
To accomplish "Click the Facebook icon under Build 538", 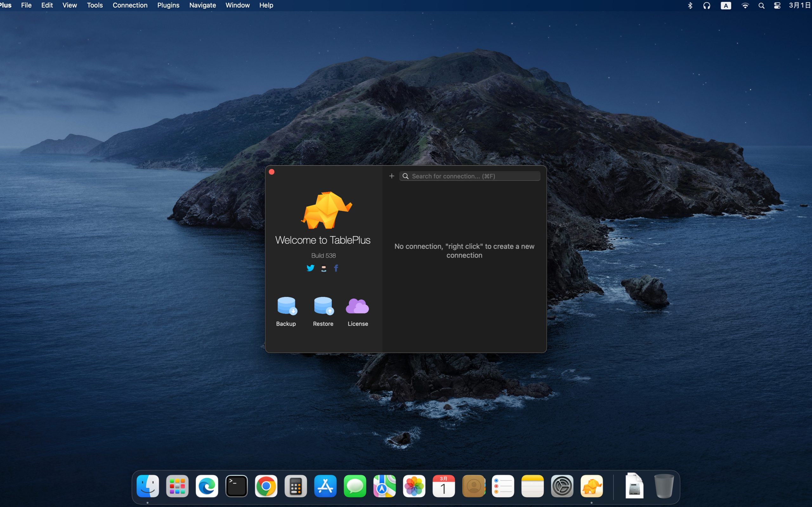I will click(x=336, y=268).
